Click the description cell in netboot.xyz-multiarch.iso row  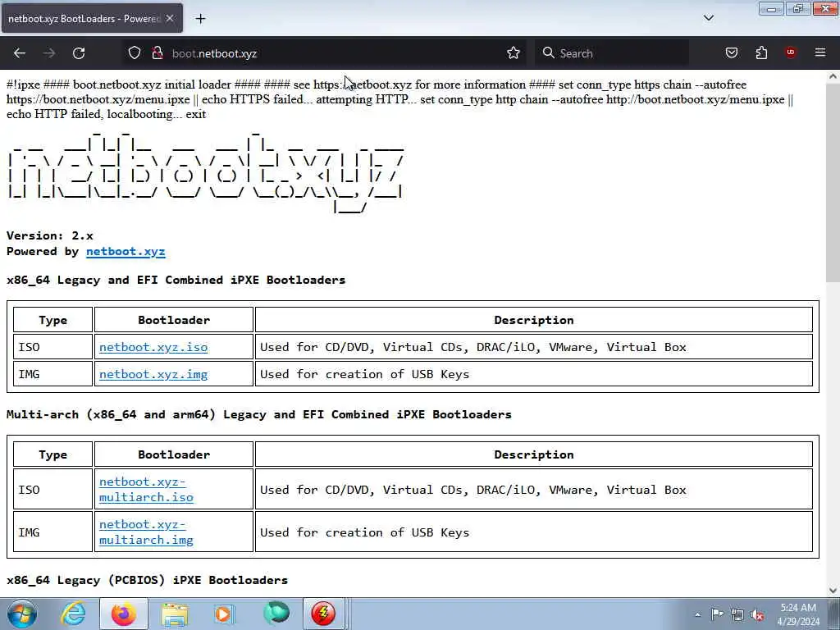[x=533, y=490]
